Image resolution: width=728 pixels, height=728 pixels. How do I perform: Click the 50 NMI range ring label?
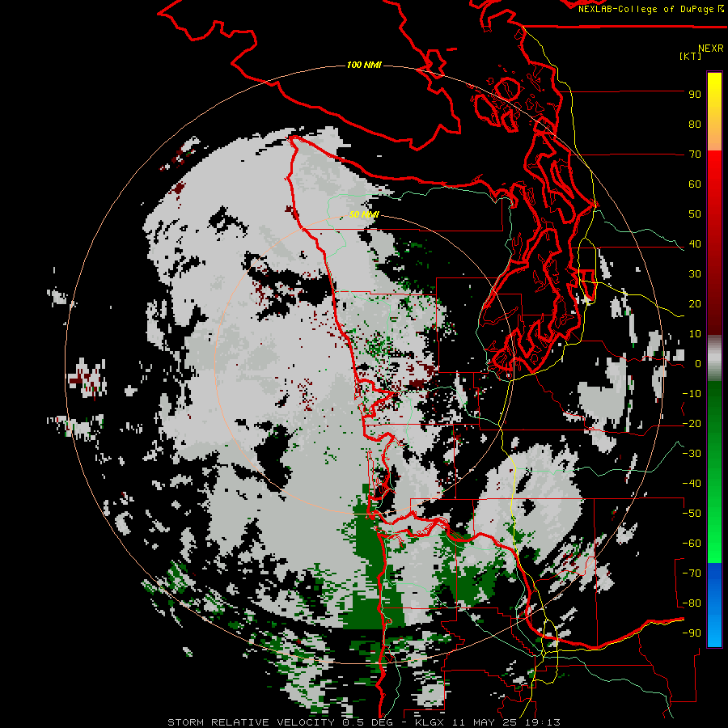point(364,214)
